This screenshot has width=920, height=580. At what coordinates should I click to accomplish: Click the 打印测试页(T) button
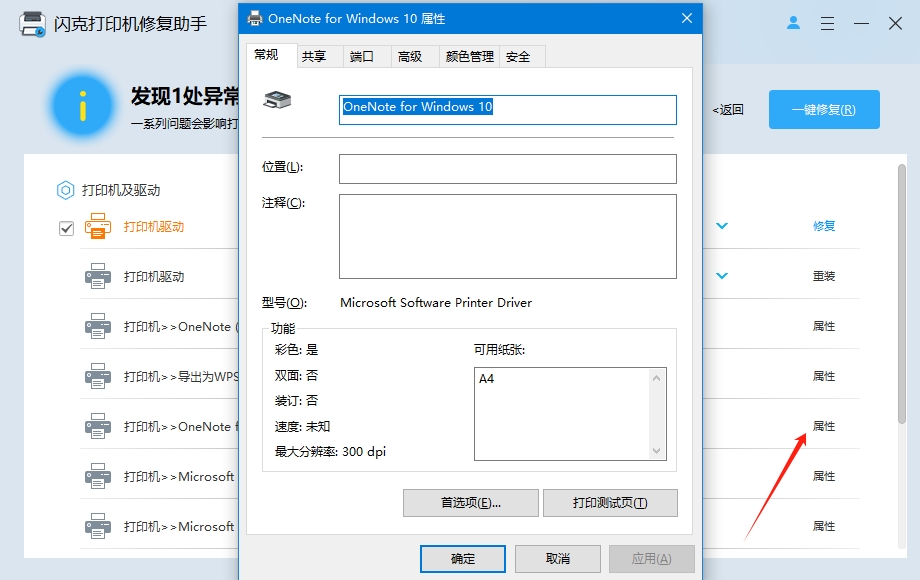[x=610, y=503]
